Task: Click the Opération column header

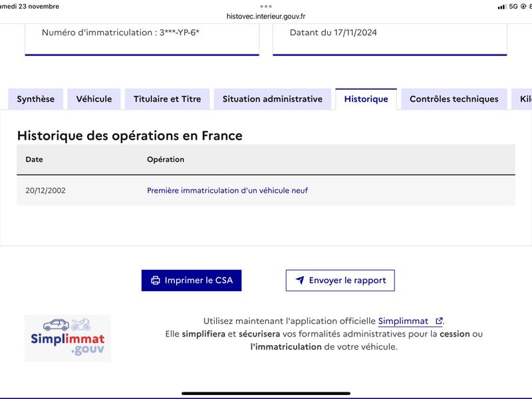Action: [x=166, y=160]
